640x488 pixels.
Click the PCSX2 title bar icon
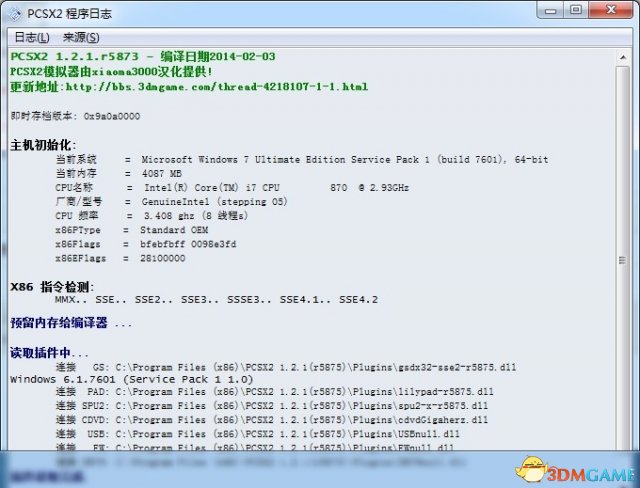15,14
